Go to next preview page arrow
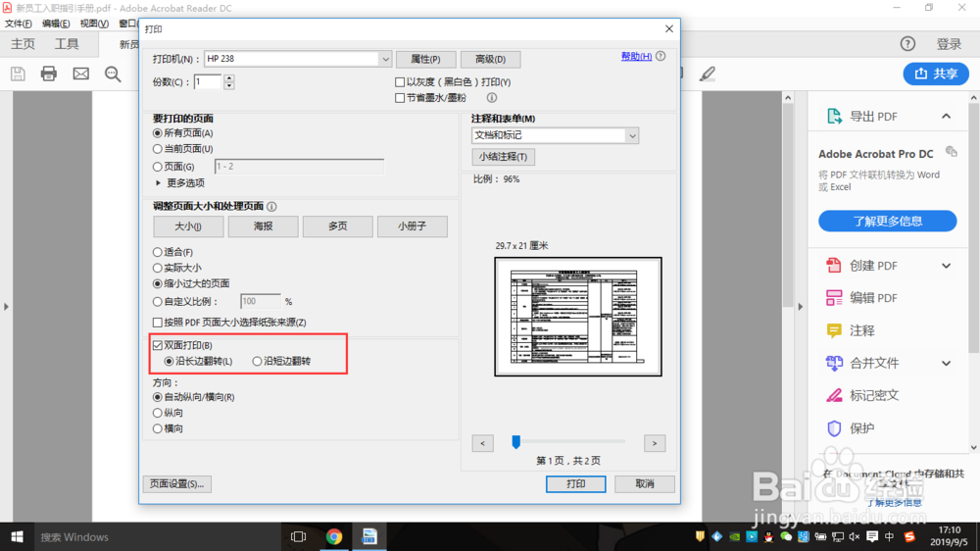Viewport: 980px width, 551px height. click(x=655, y=443)
